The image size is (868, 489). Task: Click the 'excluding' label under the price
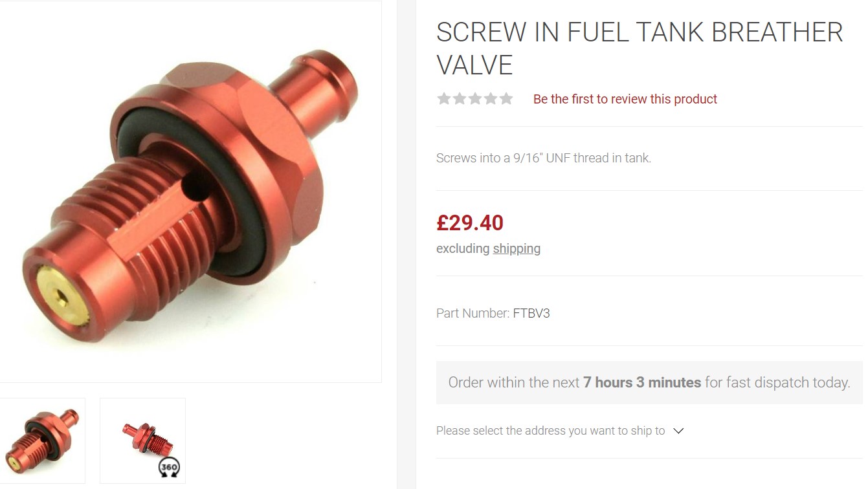(x=463, y=248)
